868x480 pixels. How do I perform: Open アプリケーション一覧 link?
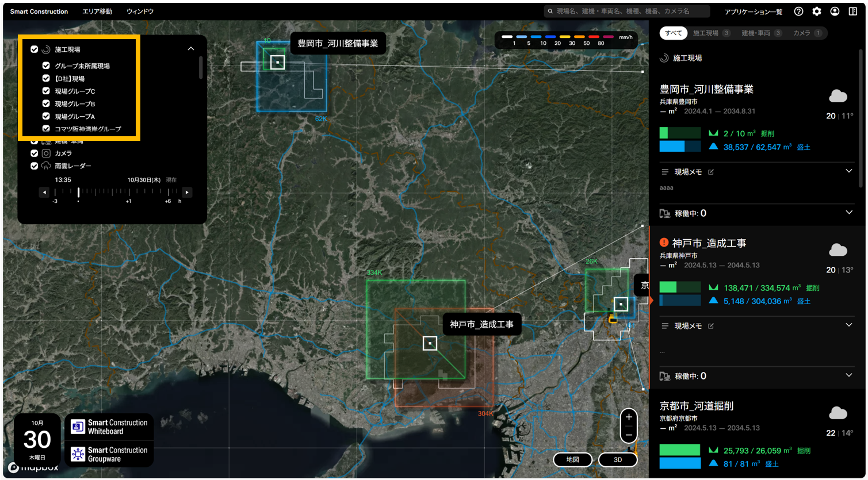(x=753, y=11)
